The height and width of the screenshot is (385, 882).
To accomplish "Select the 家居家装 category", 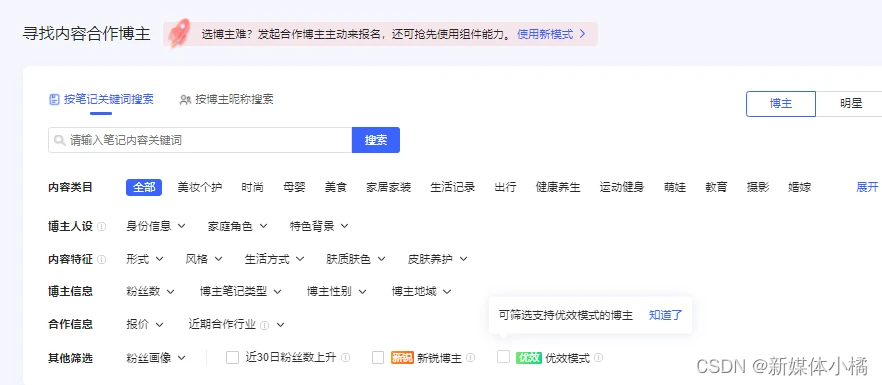I will pyautogui.click(x=388, y=187).
